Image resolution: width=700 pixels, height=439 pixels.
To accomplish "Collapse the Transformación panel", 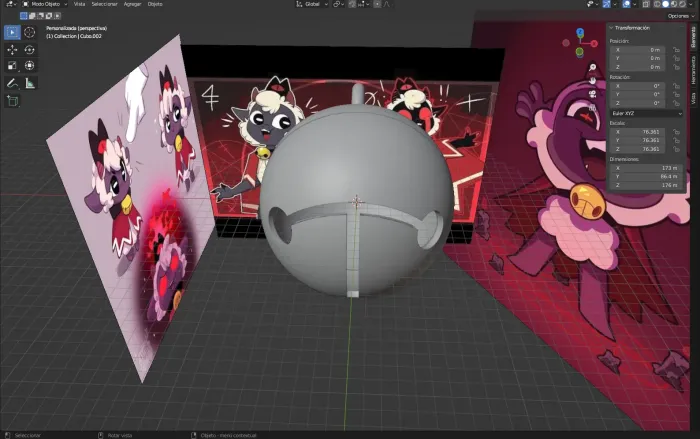I will click(x=629, y=28).
